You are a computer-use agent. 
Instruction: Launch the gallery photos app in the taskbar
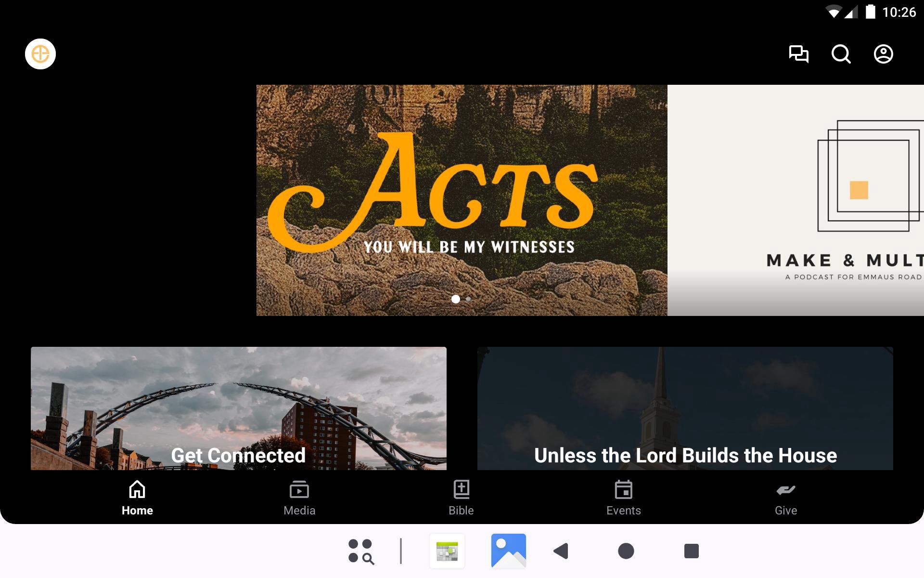[x=508, y=551]
